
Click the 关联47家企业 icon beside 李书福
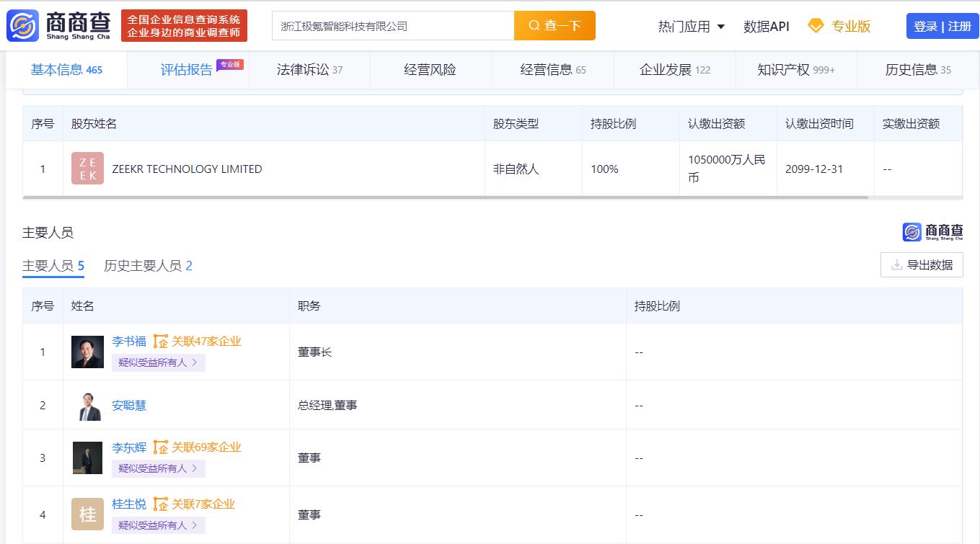coord(160,342)
